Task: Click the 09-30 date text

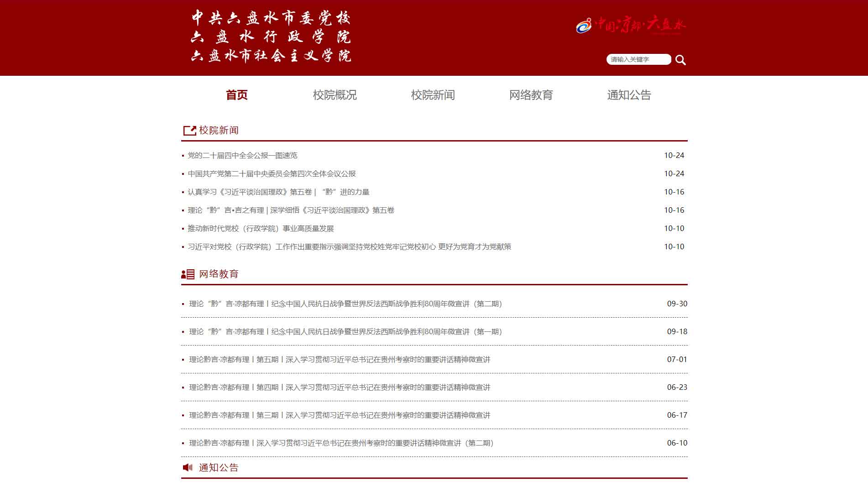Action: pyautogui.click(x=677, y=304)
